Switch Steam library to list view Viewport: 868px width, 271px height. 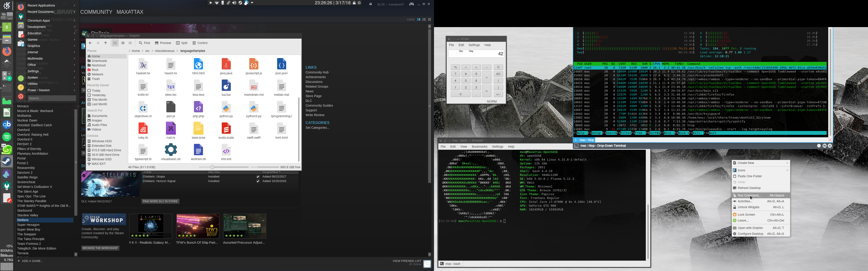pyautogui.click(x=424, y=19)
